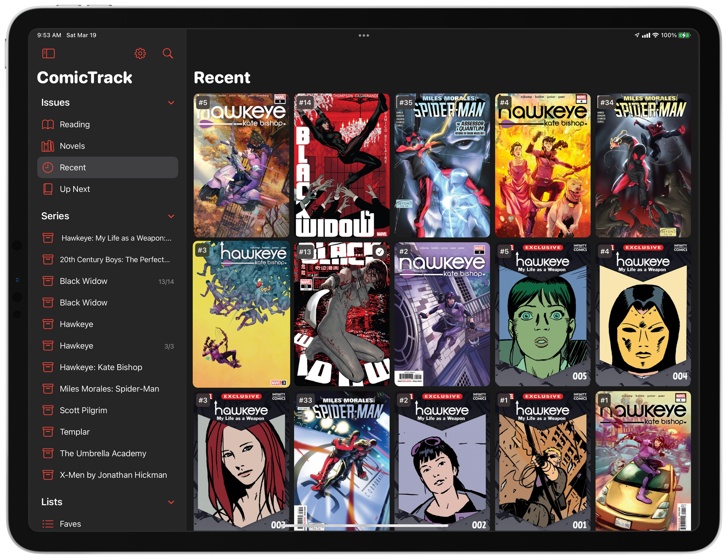Open Miles Morales Spider-Man #33 cover
Image resolution: width=728 pixels, height=560 pixels.
tap(342, 461)
